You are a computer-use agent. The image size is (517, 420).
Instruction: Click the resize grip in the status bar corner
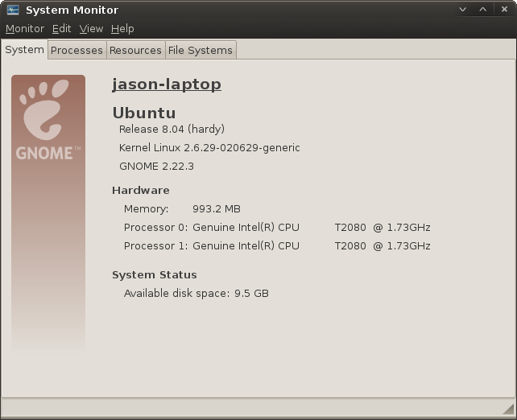[x=508, y=409]
